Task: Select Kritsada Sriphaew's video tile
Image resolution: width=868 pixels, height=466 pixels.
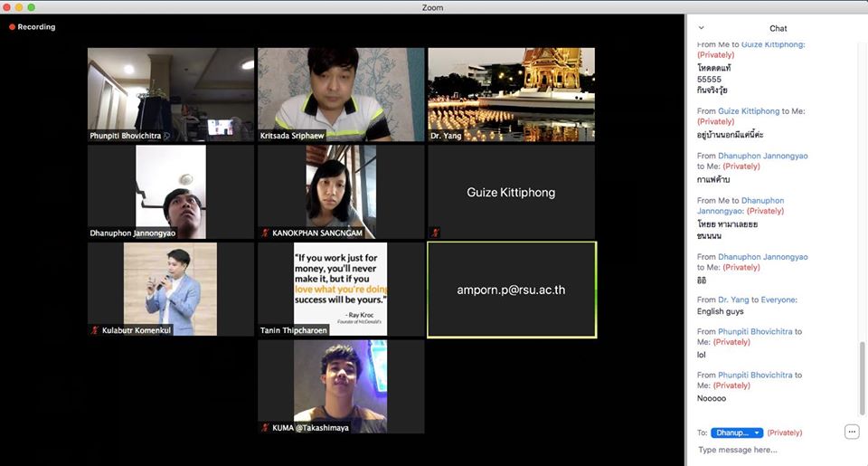Action: [341, 94]
